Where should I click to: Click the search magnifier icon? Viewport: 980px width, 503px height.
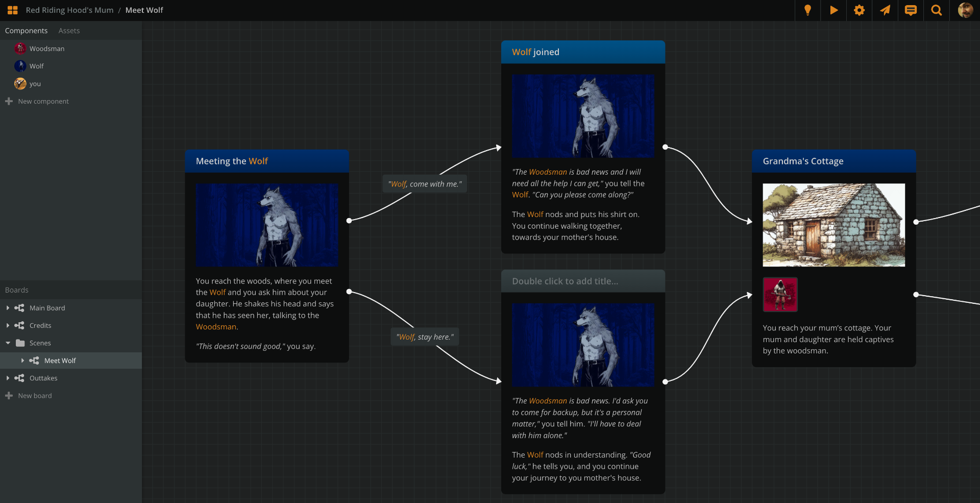936,10
